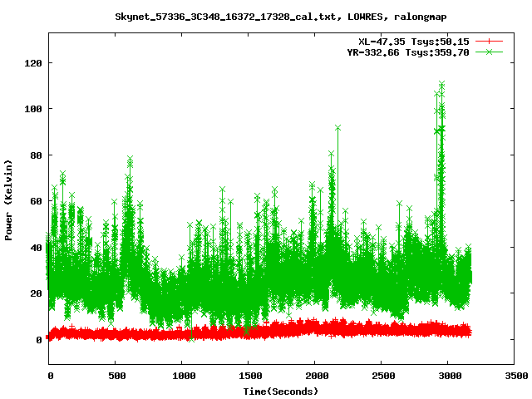Select the XL-47.35 Tsys:50.15 legend label
The image size is (532, 399).
click(414, 42)
